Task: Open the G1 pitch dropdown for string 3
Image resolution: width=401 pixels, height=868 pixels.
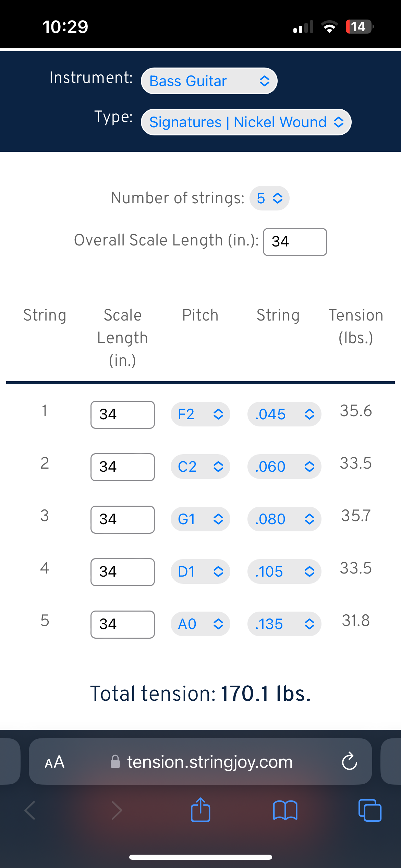Action: (200, 519)
